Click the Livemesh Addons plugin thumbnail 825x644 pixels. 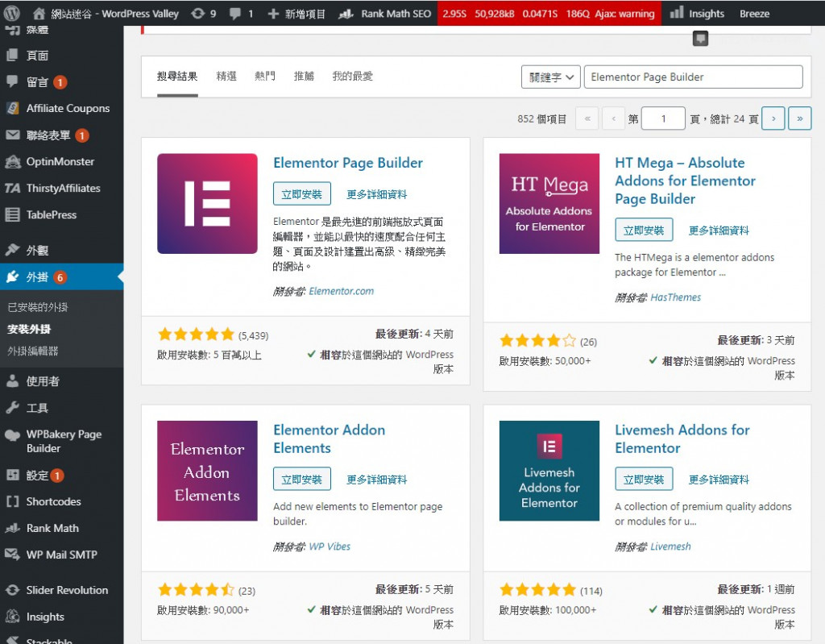pos(549,471)
